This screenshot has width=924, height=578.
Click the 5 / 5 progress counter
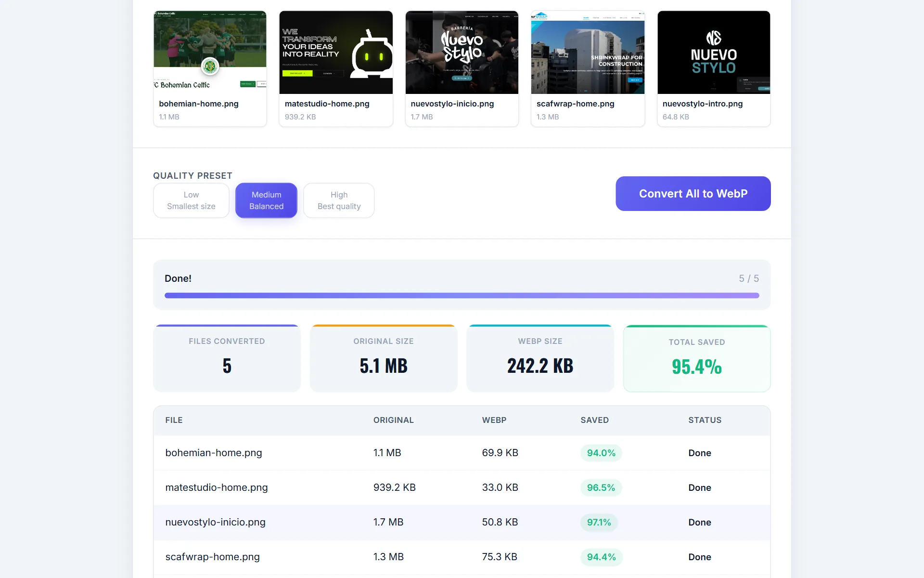749,278
